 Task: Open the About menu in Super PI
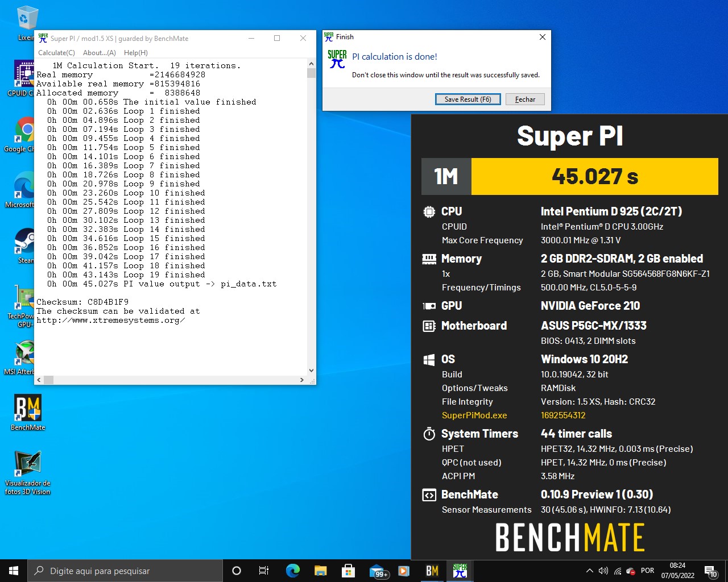coord(100,52)
